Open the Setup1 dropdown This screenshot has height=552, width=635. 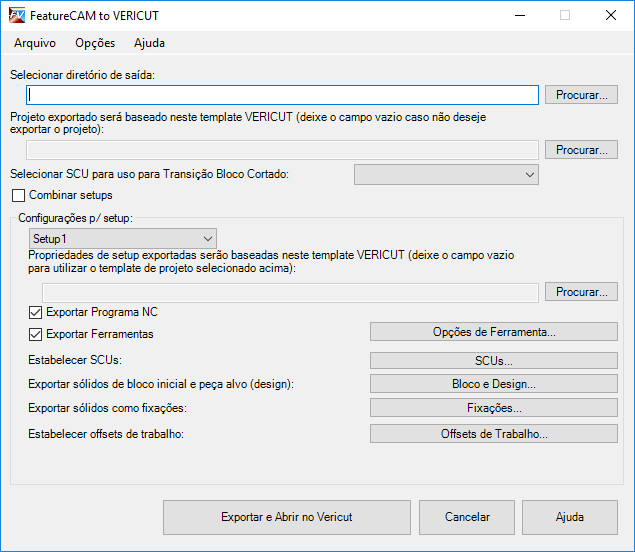[x=123, y=239]
